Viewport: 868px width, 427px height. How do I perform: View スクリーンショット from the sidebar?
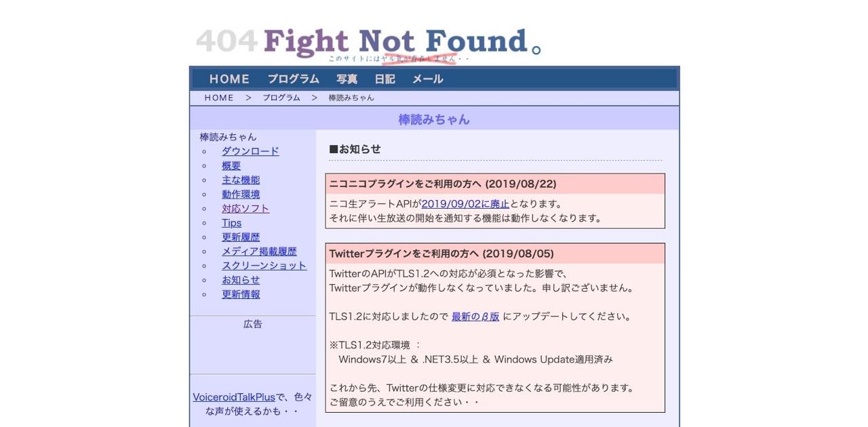264,266
